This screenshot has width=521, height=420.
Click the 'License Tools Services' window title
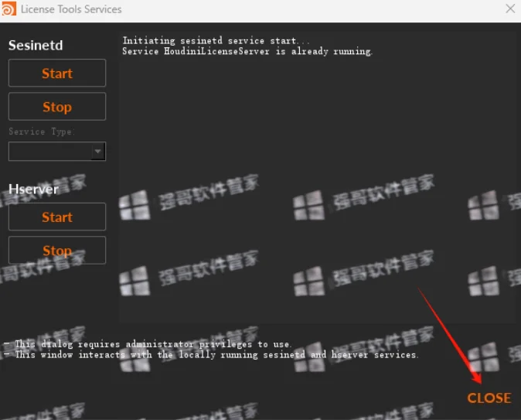71,9
